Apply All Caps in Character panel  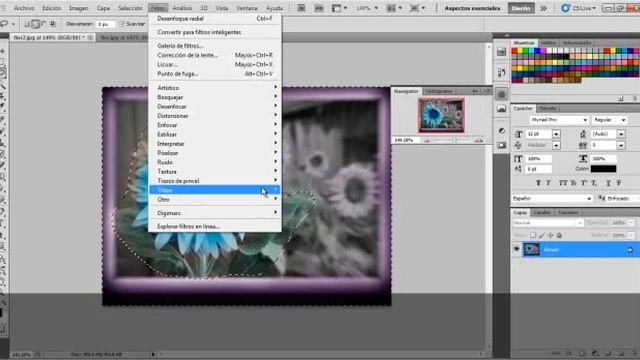click(x=563, y=183)
